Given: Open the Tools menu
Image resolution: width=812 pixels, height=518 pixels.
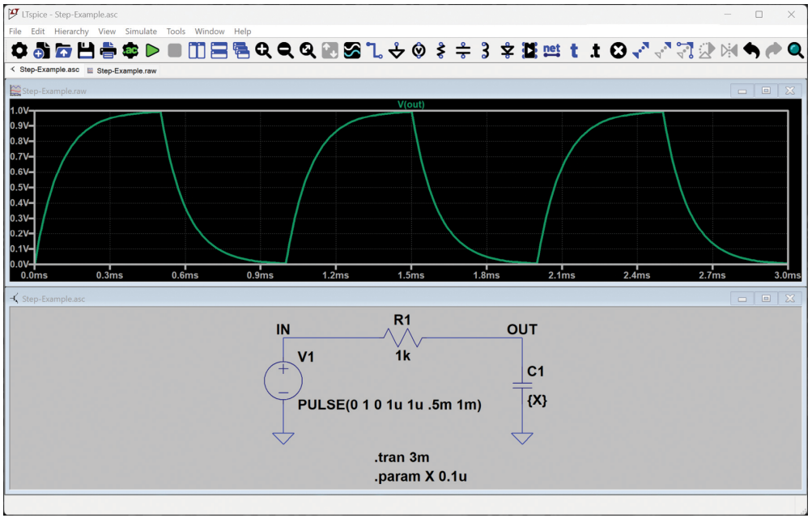Looking at the screenshot, I should (176, 32).
